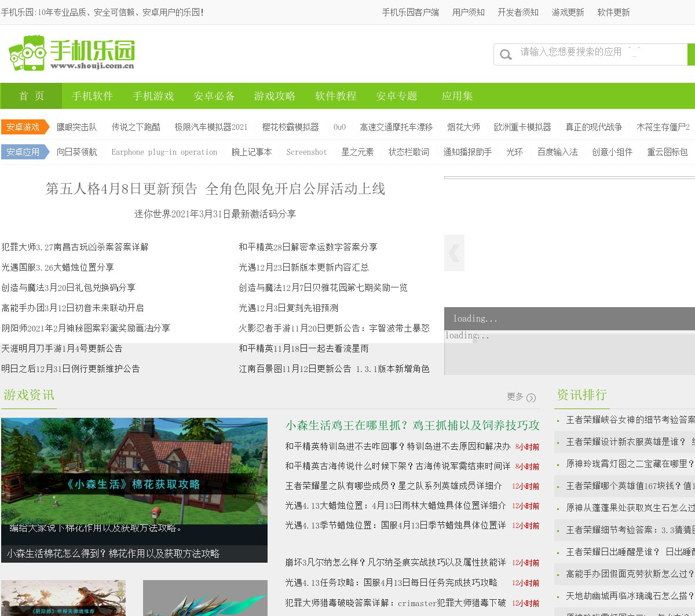Click the 更多 circle arrow icon
Viewport: 695px width, 616px height.
tap(531, 398)
